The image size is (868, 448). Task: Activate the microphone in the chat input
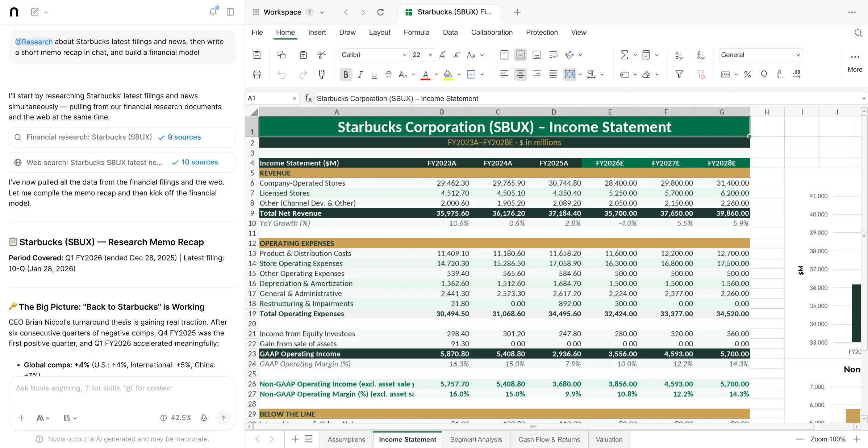[x=204, y=418]
